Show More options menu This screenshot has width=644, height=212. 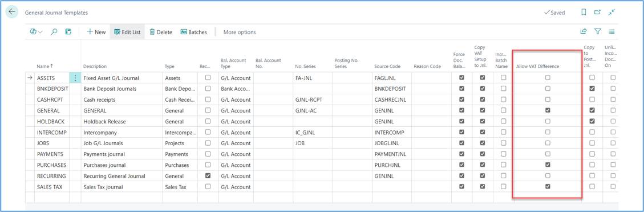point(240,32)
